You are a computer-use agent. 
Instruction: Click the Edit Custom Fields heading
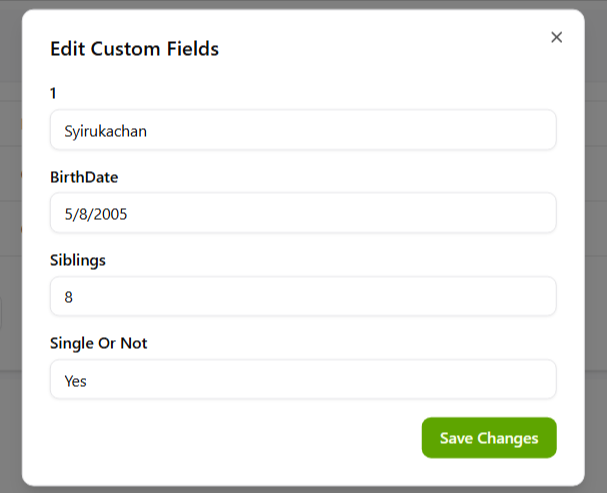(135, 48)
